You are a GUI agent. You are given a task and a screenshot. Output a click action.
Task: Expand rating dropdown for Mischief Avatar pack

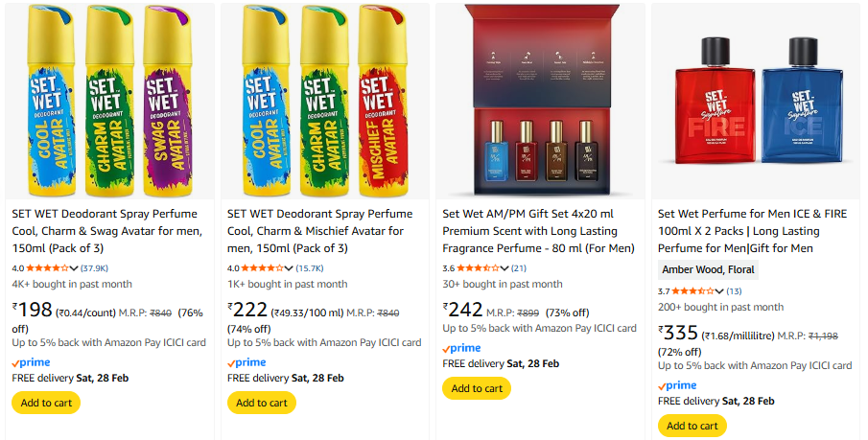[x=290, y=267]
